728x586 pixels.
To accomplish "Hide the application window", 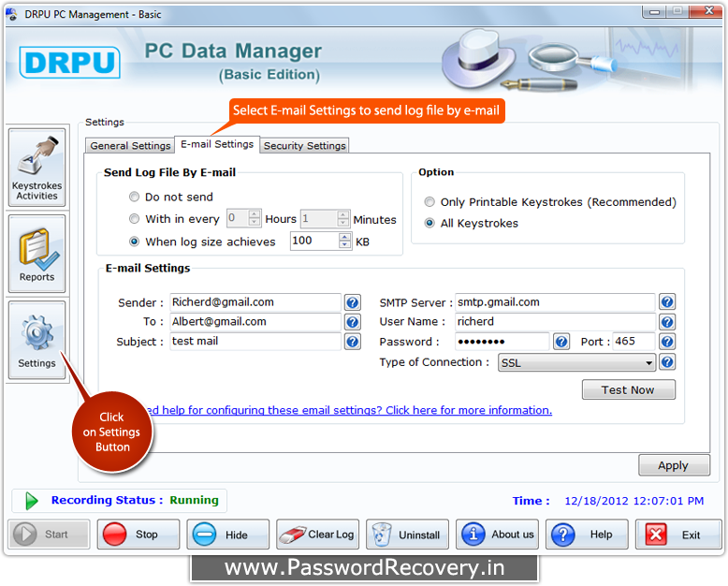I will pyautogui.click(x=228, y=535).
